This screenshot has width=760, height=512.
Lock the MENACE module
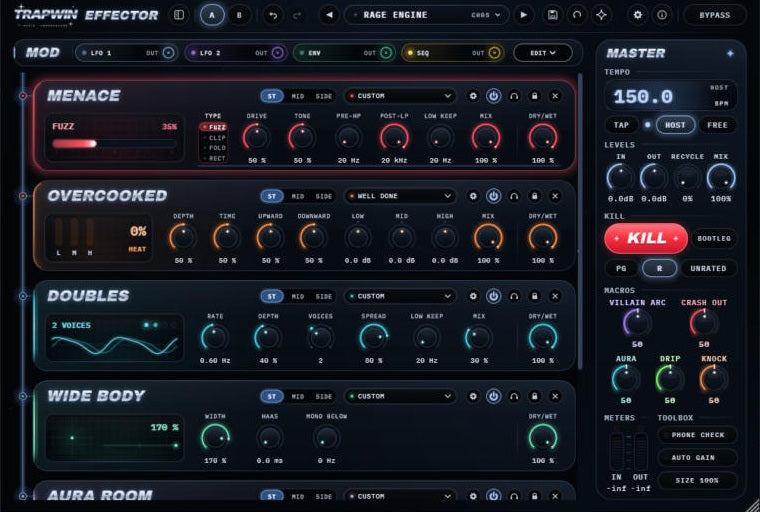tap(535, 96)
